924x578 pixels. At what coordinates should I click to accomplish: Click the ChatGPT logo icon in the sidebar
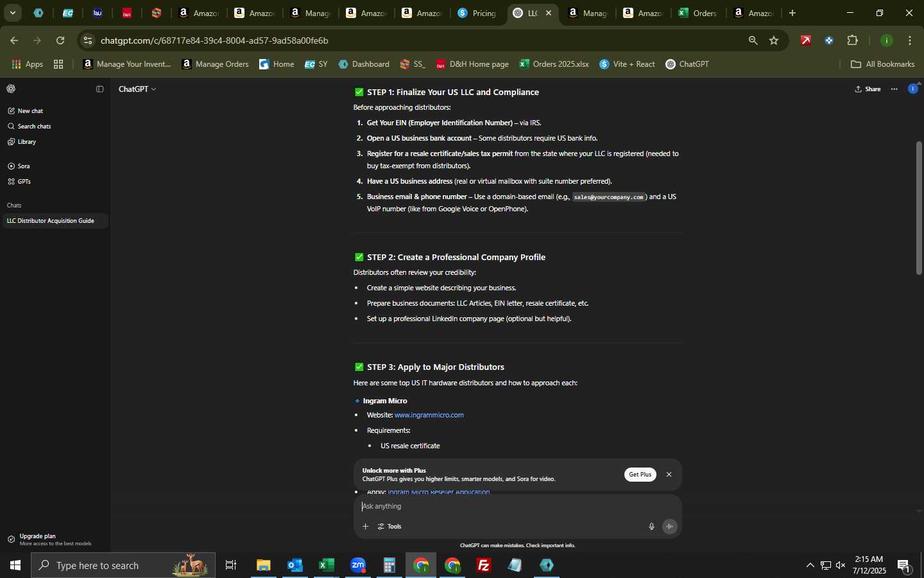[11, 89]
